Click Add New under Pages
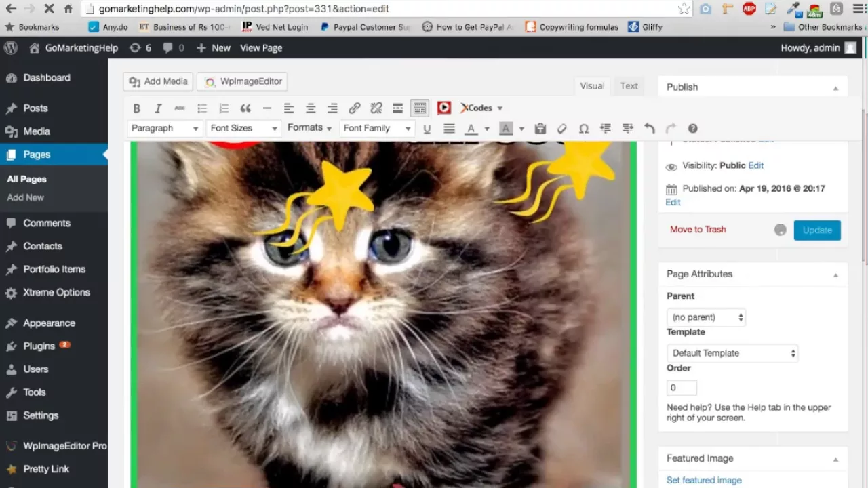This screenshot has width=868, height=488. [25, 197]
